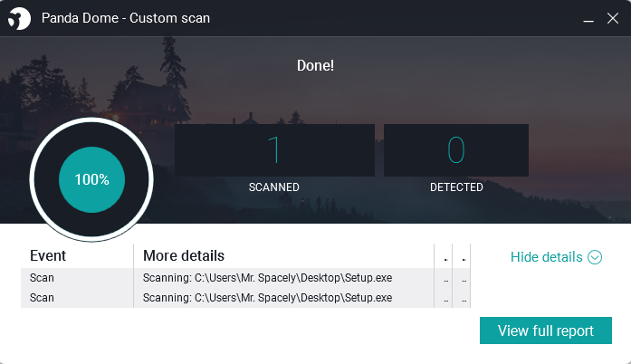Sort by the Event column header
This screenshot has width=631, height=364.
48,255
